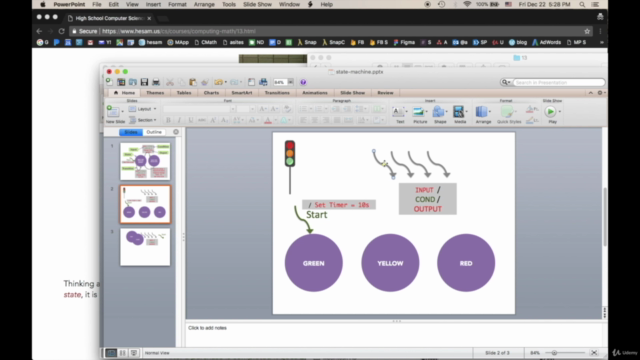Click the New Presentation icon in toolbar
Screen dimensions: 640x360
109,82
